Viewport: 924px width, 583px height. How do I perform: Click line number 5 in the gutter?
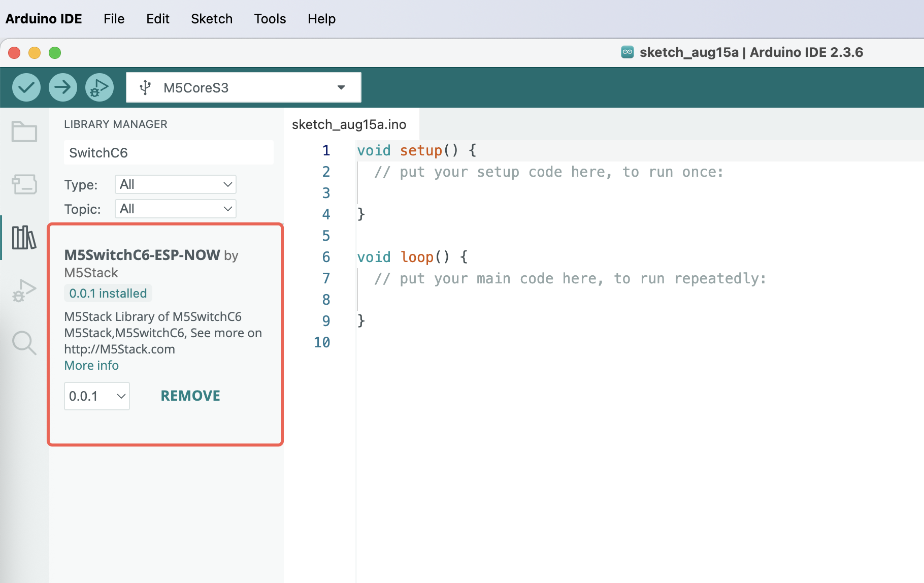click(326, 236)
